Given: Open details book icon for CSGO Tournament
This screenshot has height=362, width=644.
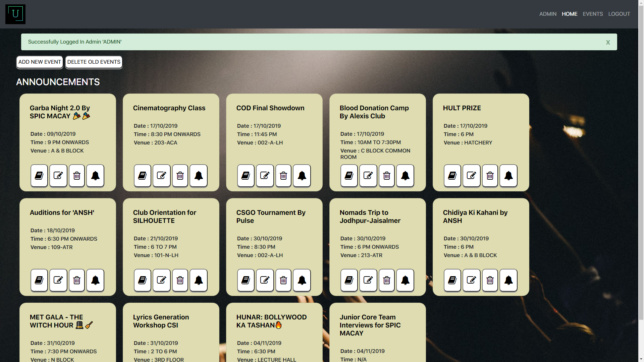Looking at the screenshot, I should (246, 280).
